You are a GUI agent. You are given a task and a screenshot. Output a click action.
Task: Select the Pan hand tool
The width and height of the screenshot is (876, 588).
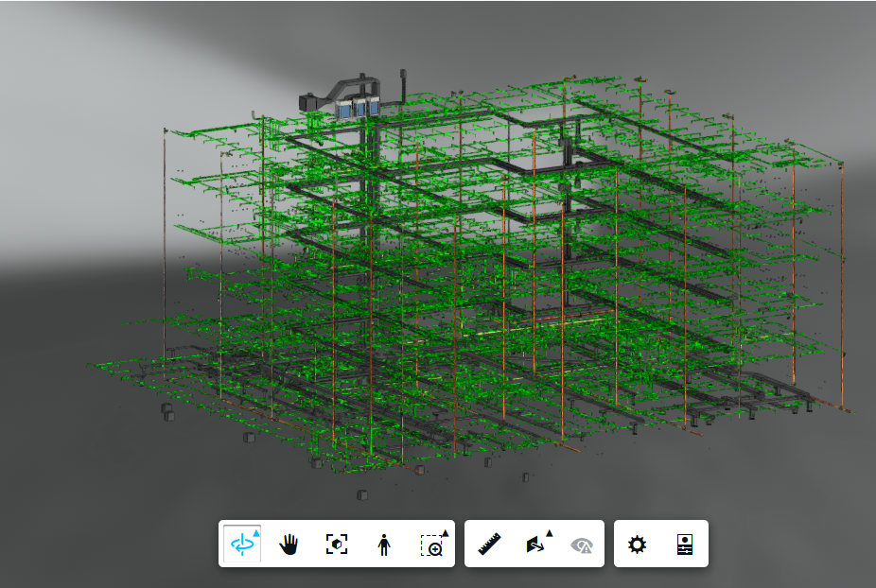pos(289,545)
